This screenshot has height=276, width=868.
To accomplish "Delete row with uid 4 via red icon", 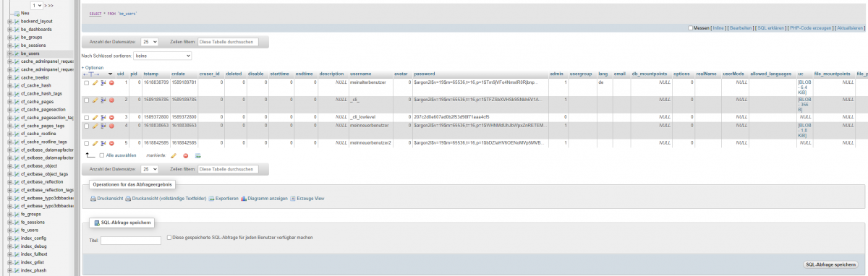I will click(x=111, y=126).
